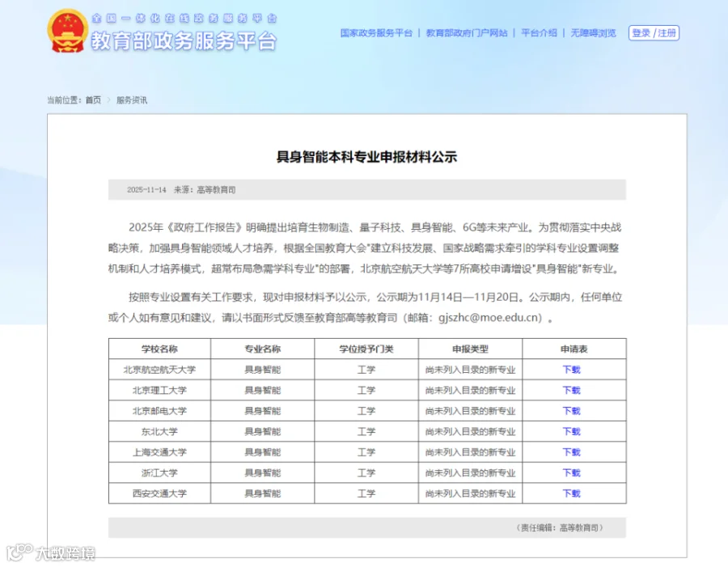Click 申报类型 column header

pos(470,349)
